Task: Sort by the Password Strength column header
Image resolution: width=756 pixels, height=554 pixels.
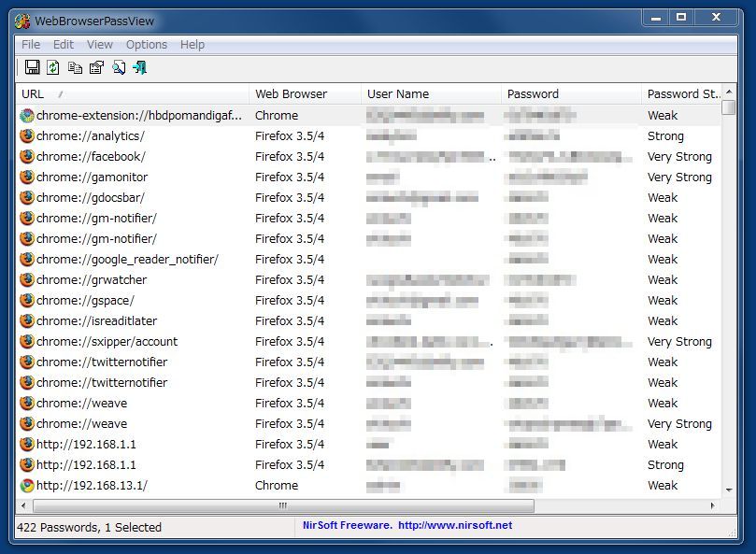Action: click(x=682, y=94)
